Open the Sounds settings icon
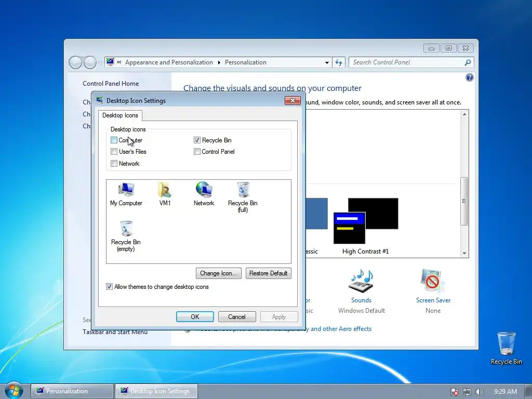Image resolution: width=532 pixels, height=399 pixels. (x=362, y=281)
